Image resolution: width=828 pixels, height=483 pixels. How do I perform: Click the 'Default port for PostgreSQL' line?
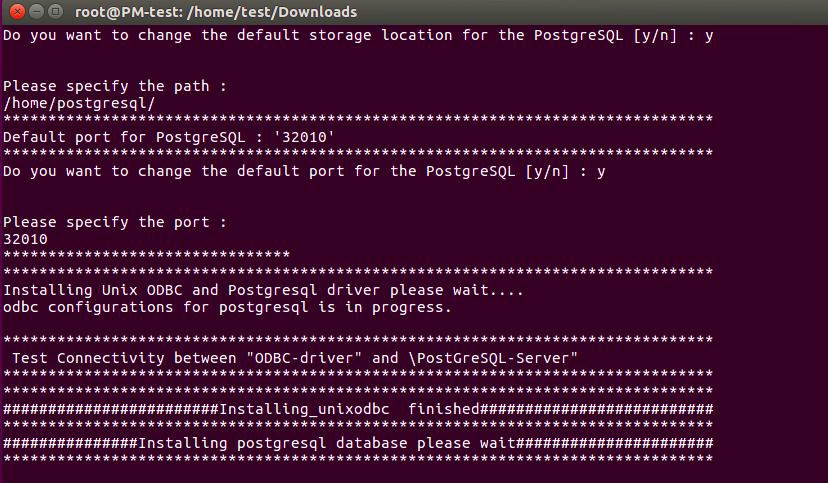(x=169, y=137)
